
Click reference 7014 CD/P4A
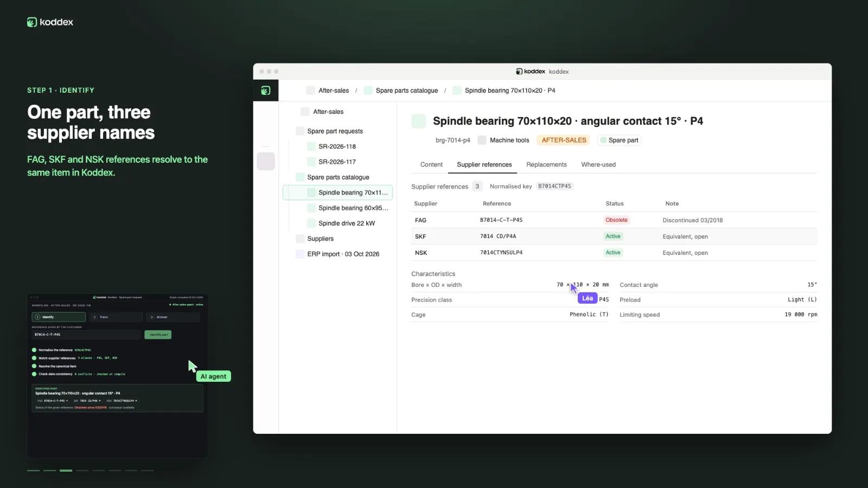click(498, 236)
